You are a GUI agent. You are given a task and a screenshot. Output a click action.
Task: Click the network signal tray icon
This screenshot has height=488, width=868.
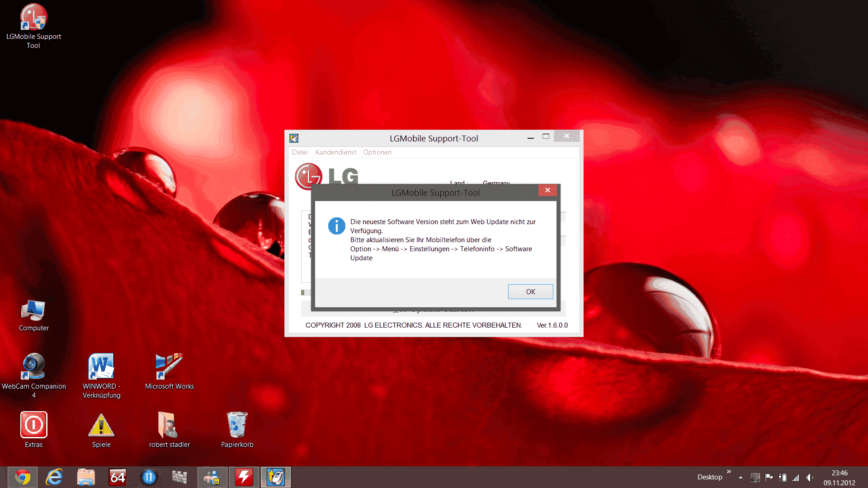tap(796, 478)
